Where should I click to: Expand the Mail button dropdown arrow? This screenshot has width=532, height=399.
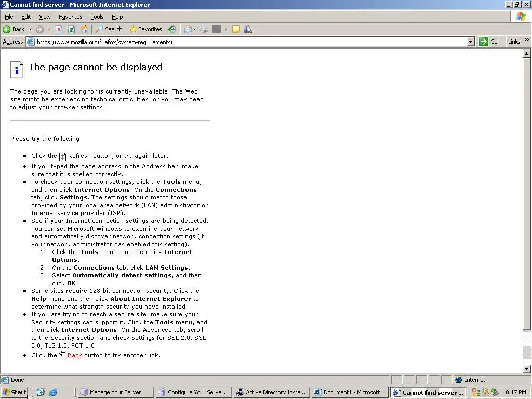[x=194, y=29]
